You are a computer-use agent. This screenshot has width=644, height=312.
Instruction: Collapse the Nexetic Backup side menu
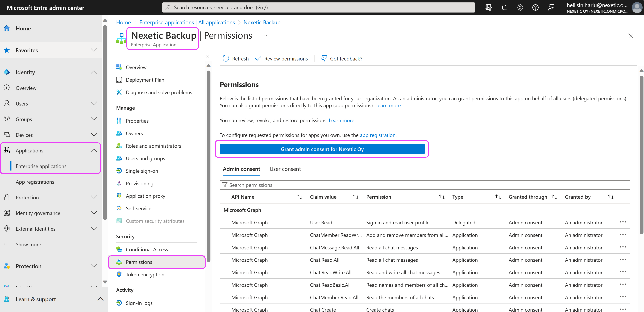[x=207, y=56]
